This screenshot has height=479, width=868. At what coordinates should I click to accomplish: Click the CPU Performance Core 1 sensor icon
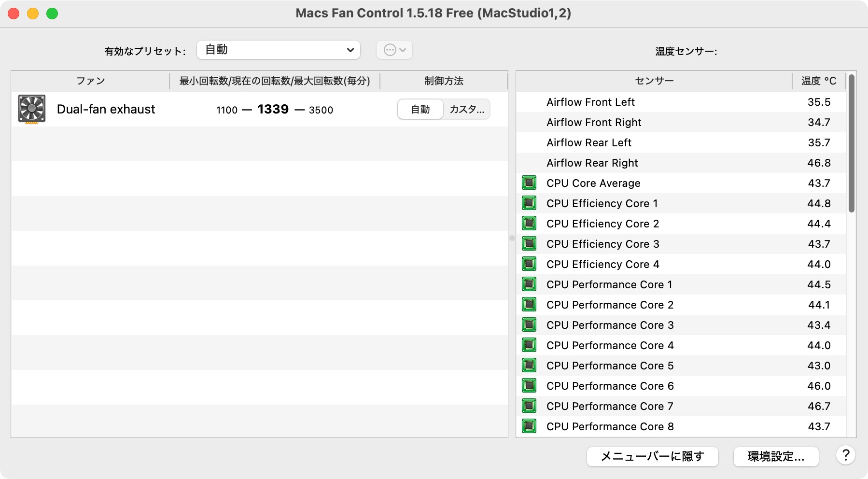[x=530, y=284]
